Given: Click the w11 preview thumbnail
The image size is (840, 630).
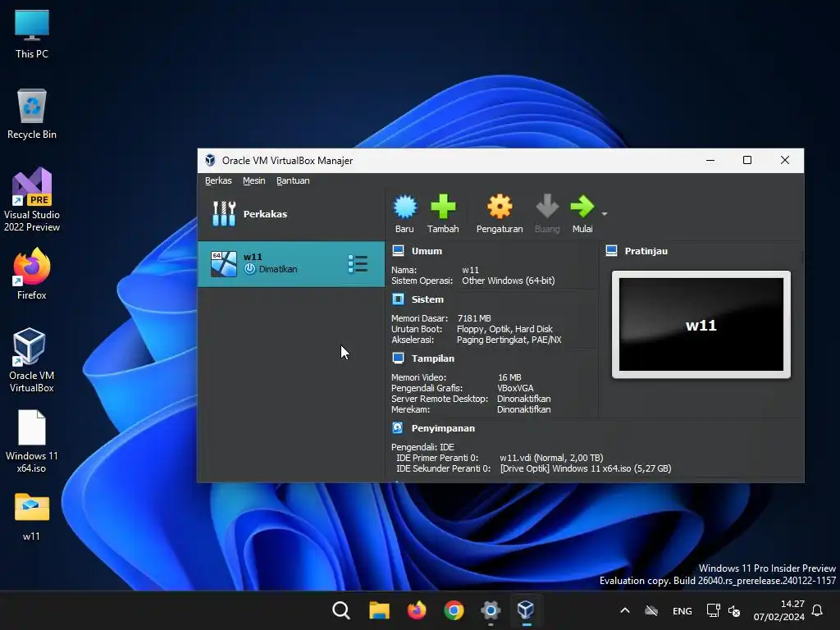Looking at the screenshot, I should pos(701,325).
